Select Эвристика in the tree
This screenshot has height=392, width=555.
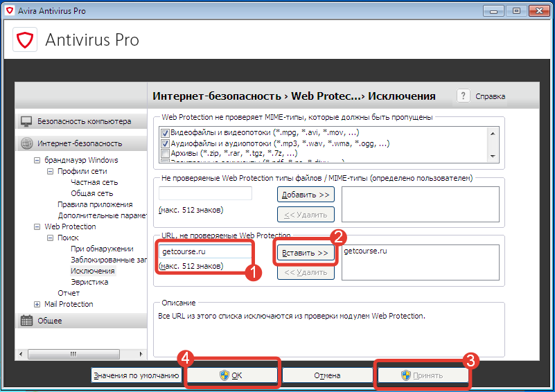[89, 282]
